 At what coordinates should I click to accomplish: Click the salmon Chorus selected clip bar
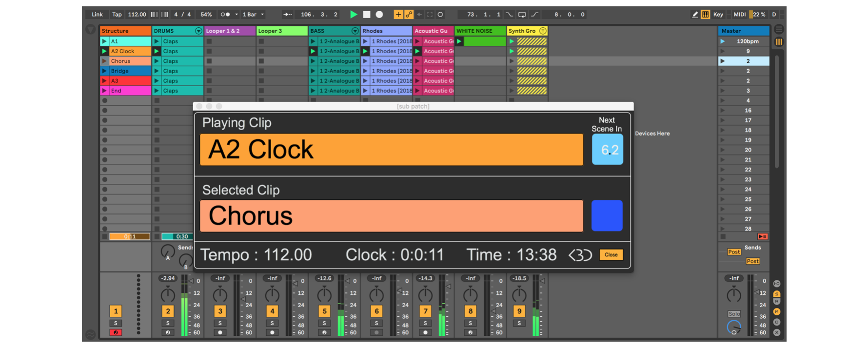pos(392,215)
